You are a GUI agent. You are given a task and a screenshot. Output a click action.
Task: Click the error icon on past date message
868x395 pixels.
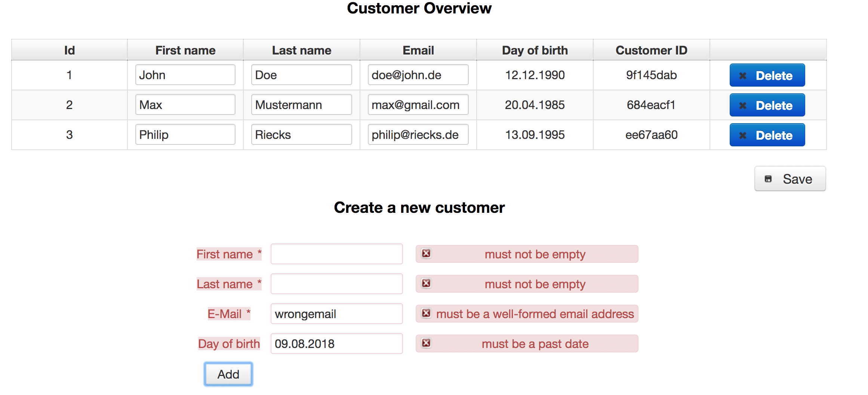click(426, 343)
